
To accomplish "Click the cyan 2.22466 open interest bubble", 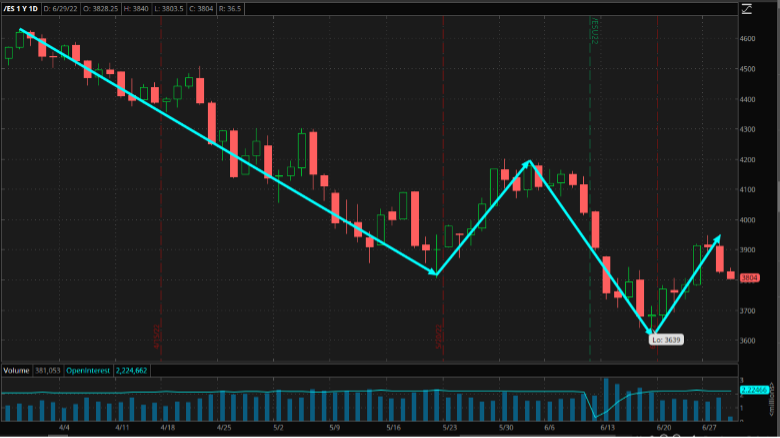I will (754, 390).
